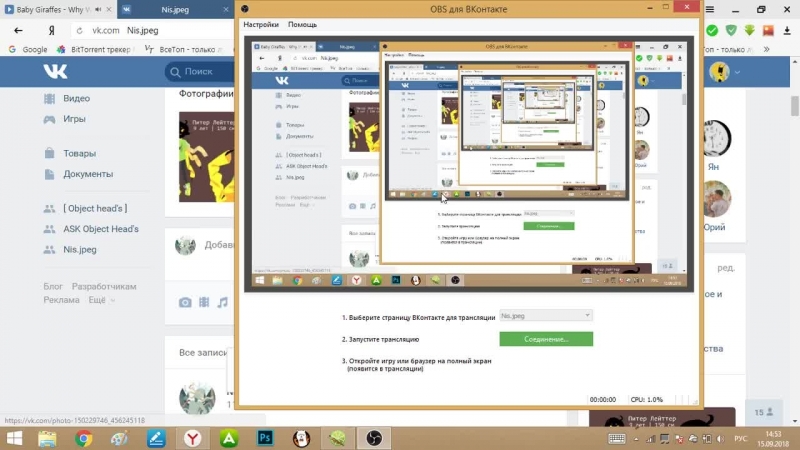
Task: Open the Google bookmark
Action: click(29, 49)
